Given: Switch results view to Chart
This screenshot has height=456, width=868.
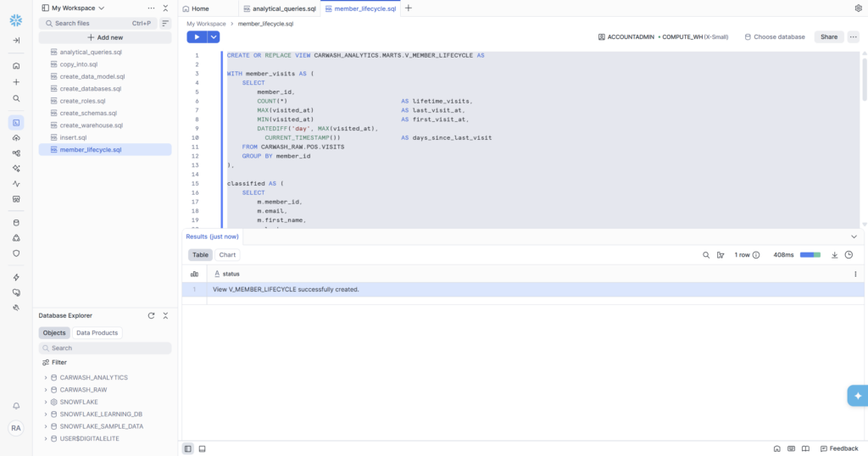Looking at the screenshot, I should pyautogui.click(x=227, y=254).
